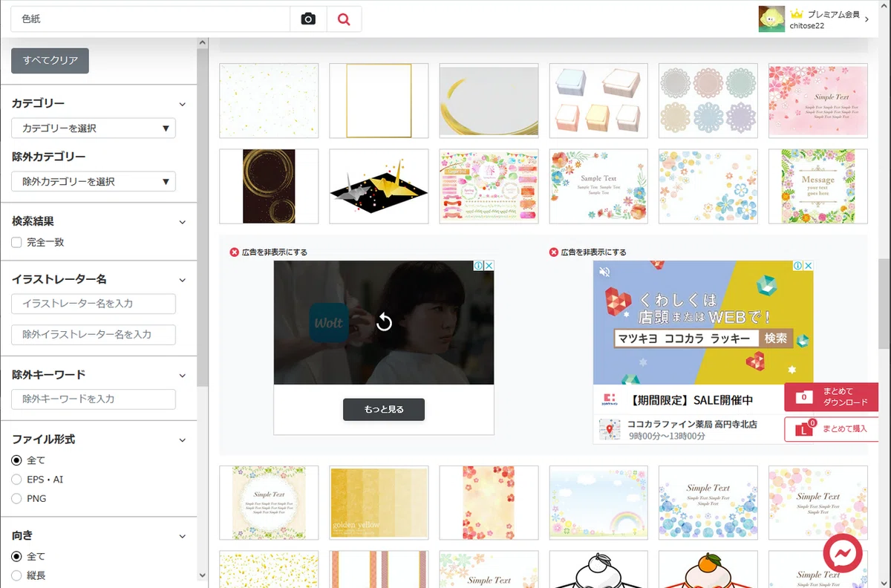Screen dimensions: 891x588
Task: Unmute the マツキヨ ad speaker icon
Action: 604,272
